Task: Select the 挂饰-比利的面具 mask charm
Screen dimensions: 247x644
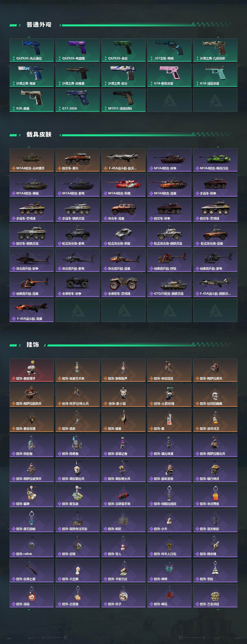Action: point(215,395)
